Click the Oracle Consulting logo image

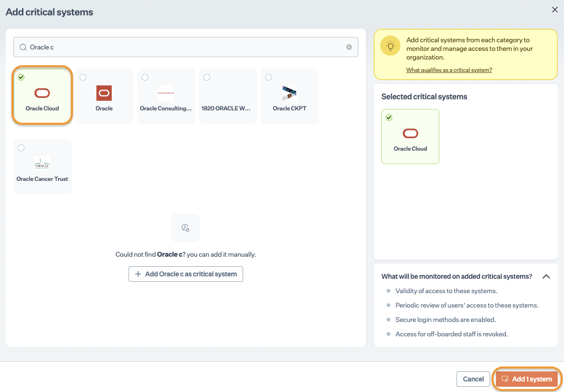166,93
